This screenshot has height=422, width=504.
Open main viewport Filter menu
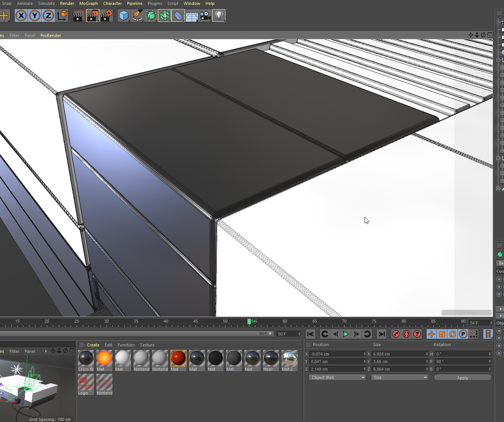click(14, 36)
